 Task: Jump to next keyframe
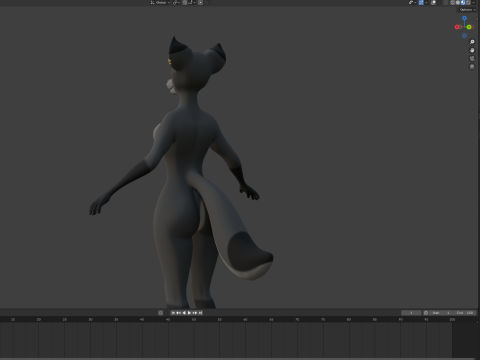point(195,313)
